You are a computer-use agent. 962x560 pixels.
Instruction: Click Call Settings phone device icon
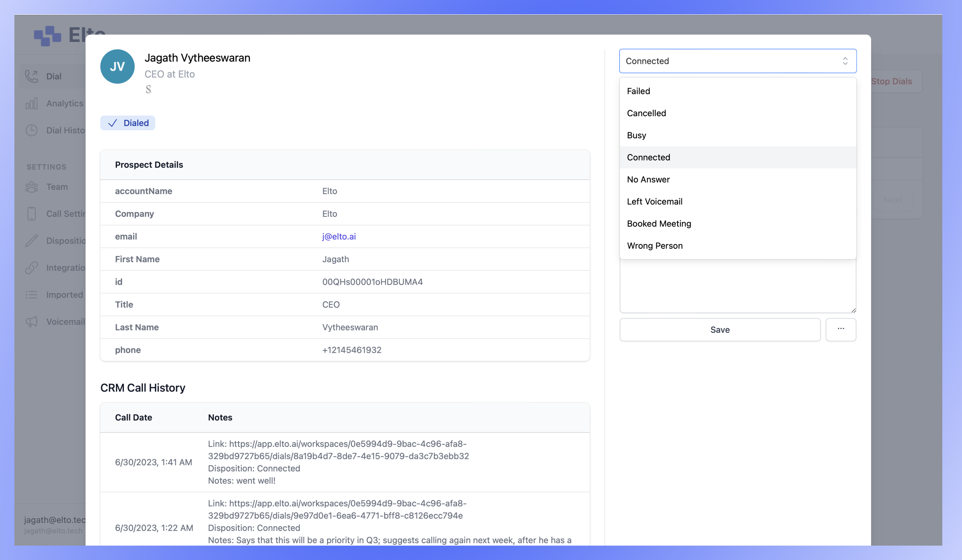click(32, 214)
